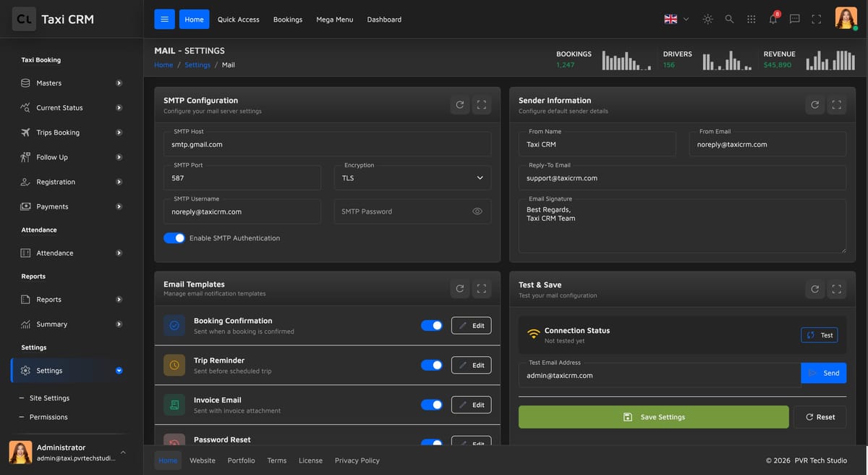Image resolution: width=868 pixels, height=475 pixels.
Task: Toggle Trip Reminder template switch
Action: point(432,365)
